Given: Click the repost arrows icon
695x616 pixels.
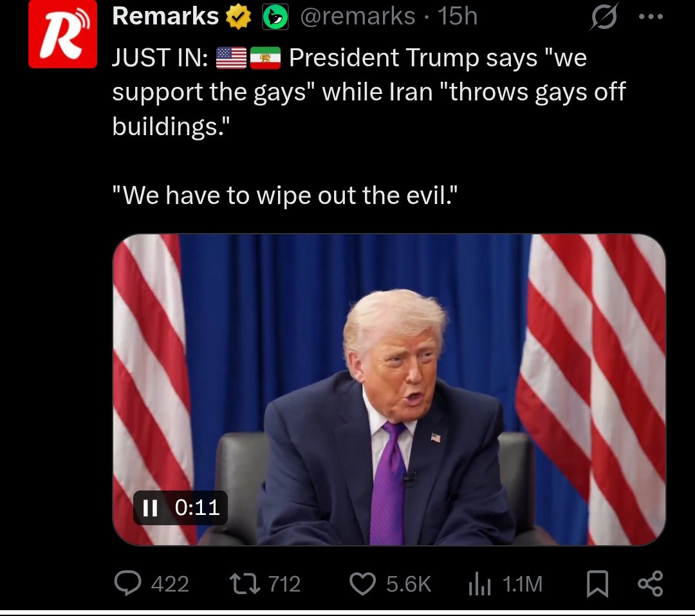Looking at the screenshot, I should pos(245,584).
